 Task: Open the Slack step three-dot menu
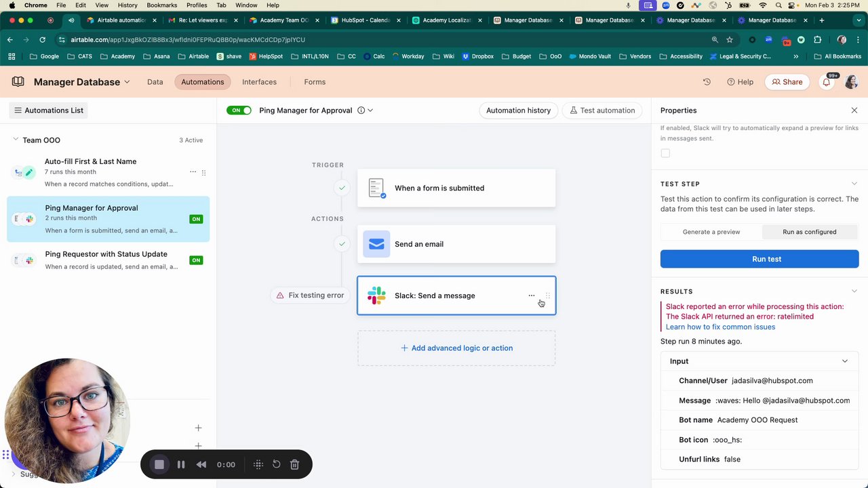532,296
